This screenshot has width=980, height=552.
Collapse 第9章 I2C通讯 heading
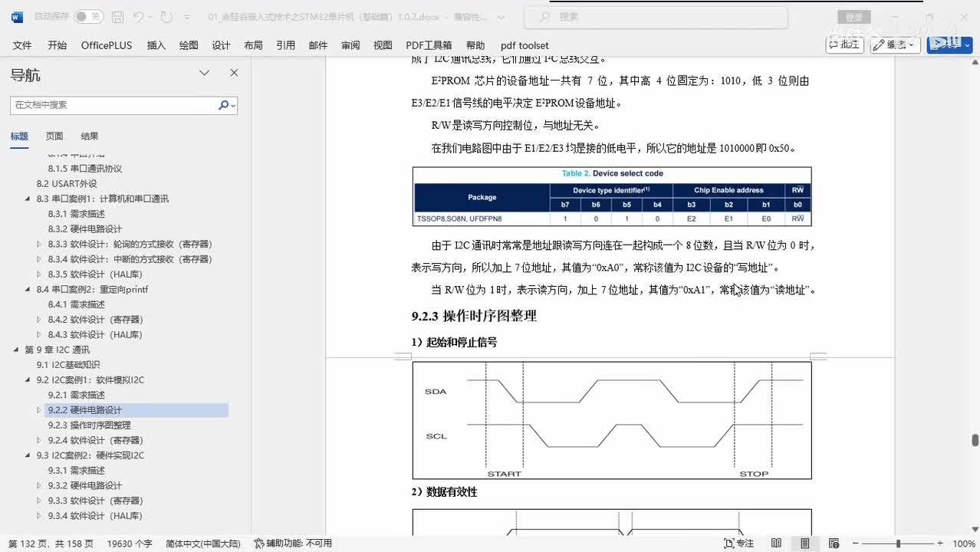(x=16, y=350)
